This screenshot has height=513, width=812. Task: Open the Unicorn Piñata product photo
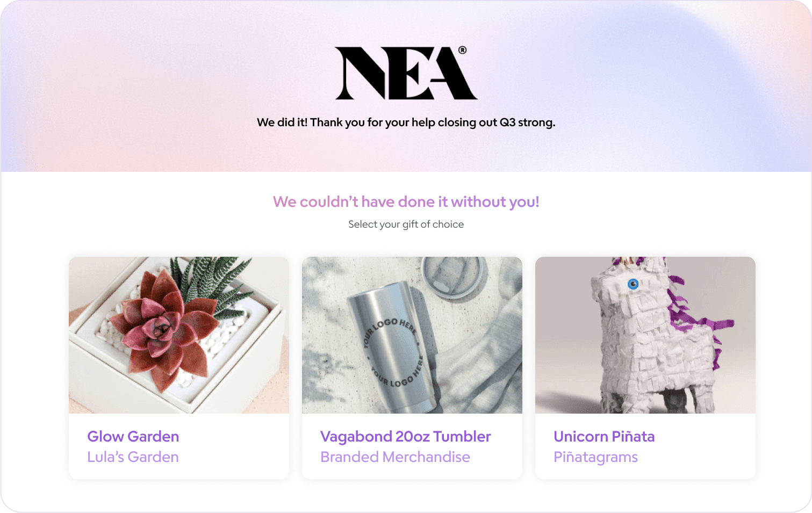point(645,335)
